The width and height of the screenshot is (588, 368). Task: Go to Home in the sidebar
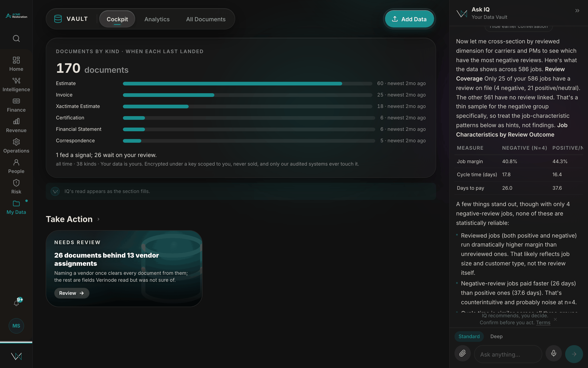click(x=16, y=64)
